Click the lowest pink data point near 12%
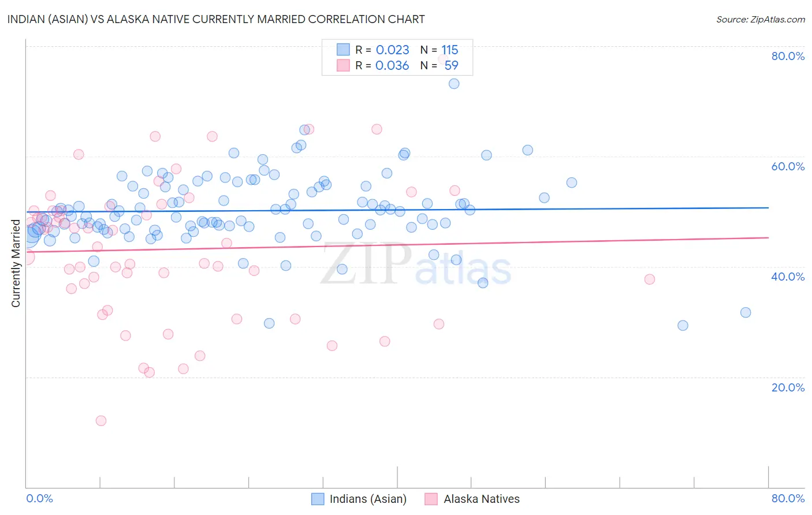The width and height of the screenshot is (812, 515). click(x=101, y=421)
